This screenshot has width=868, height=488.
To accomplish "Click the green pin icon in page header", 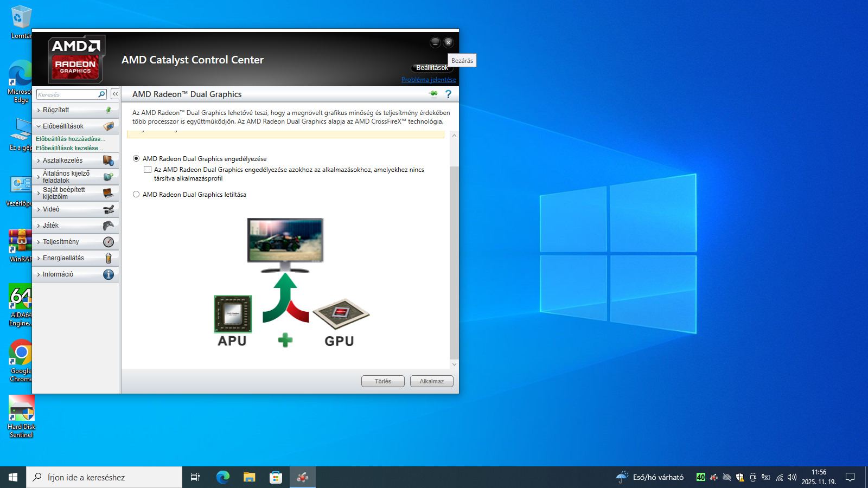I will [x=433, y=94].
